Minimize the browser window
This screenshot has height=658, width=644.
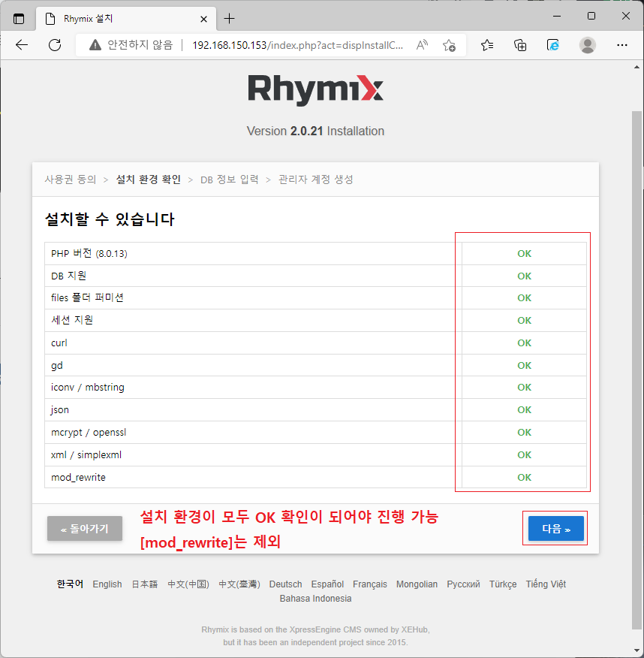click(x=557, y=16)
